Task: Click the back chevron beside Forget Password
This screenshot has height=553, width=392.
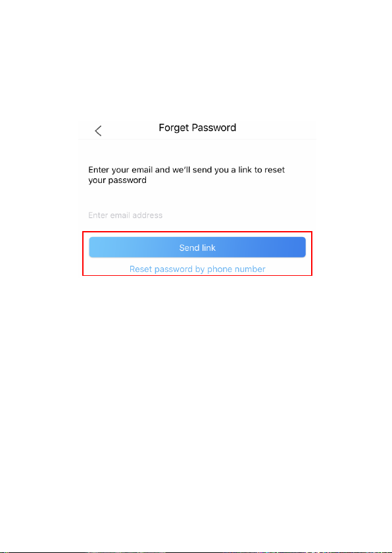Action: tap(98, 131)
